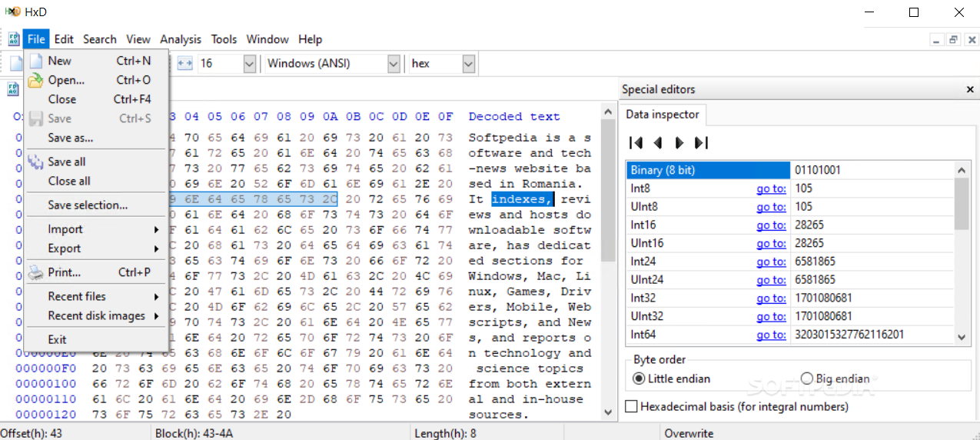Choose Save selection... from File menu
Image resolution: width=980 pixels, height=440 pixels.
[x=96, y=205]
